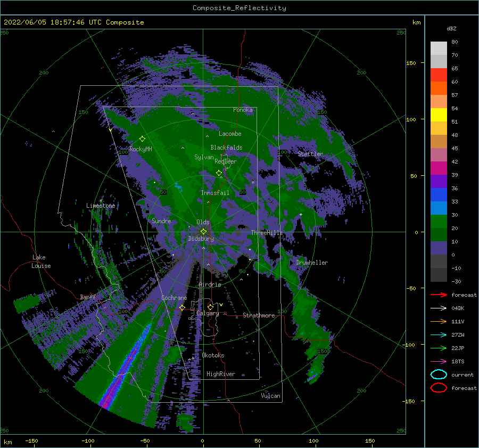Image resolution: width=479 pixels, height=448 pixels.
Task: Click the magenta 18TS arrow icon
Action: pos(439,362)
